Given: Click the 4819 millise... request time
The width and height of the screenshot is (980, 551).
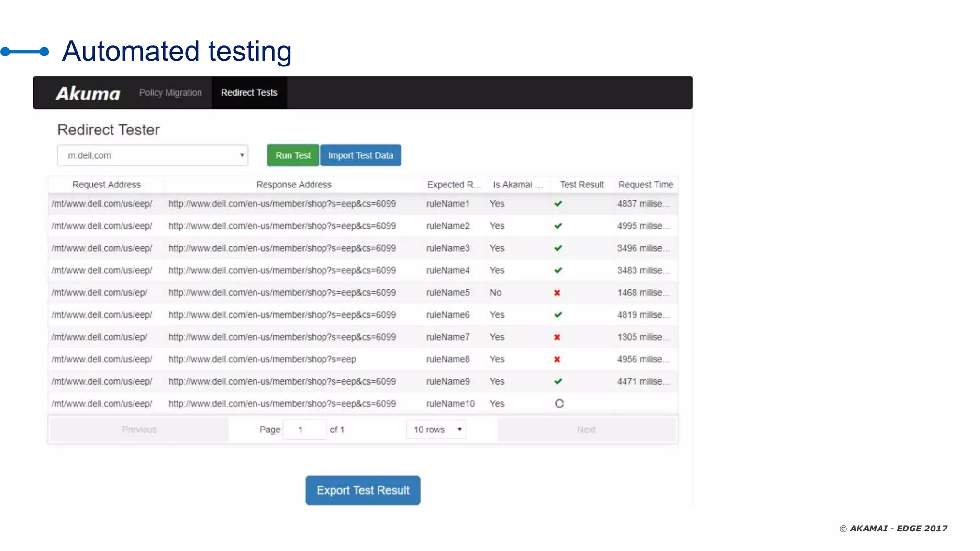Looking at the screenshot, I should 643,315.
